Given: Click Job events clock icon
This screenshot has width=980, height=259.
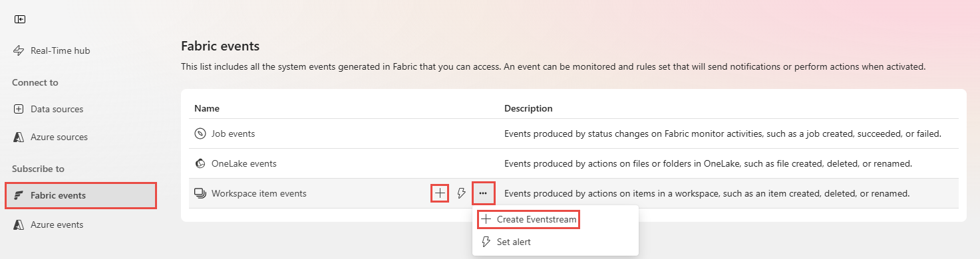Looking at the screenshot, I should point(200,133).
